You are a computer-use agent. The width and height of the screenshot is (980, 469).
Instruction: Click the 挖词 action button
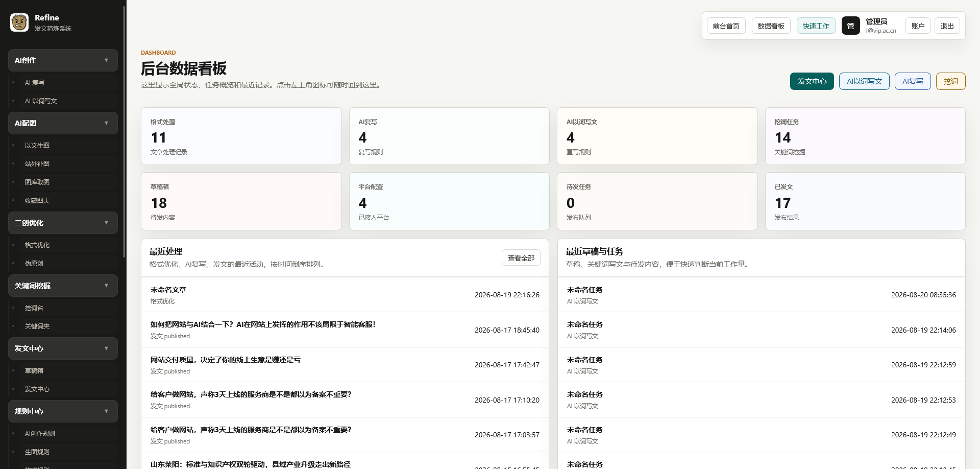pos(950,81)
